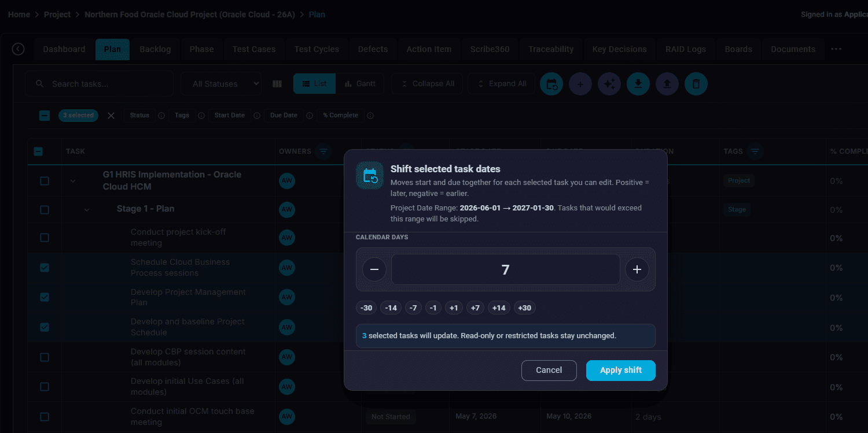This screenshot has height=433, width=868.
Task: Check the G1 HRIS Implementation row checkbox
Action: coord(45,181)
